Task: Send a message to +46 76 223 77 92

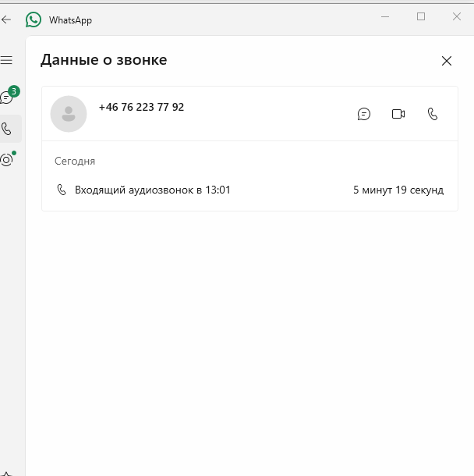Action: point(364,114)
